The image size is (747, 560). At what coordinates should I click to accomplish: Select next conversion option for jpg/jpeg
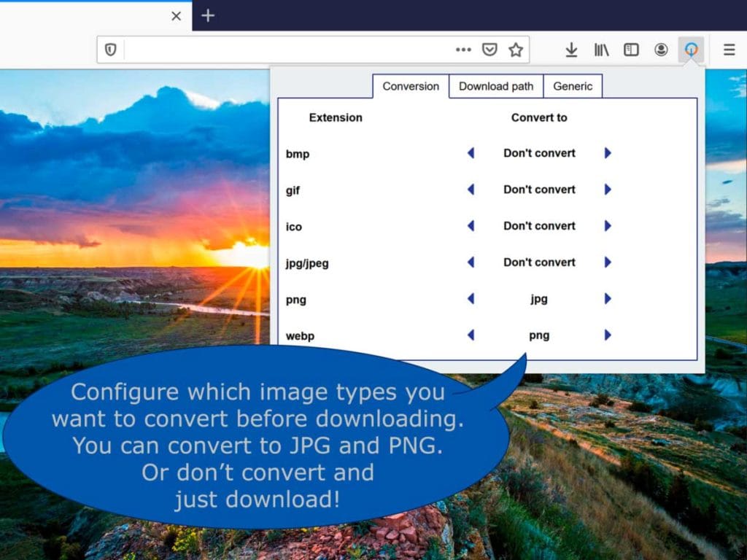pyautogui.click(x=608, y=262)
